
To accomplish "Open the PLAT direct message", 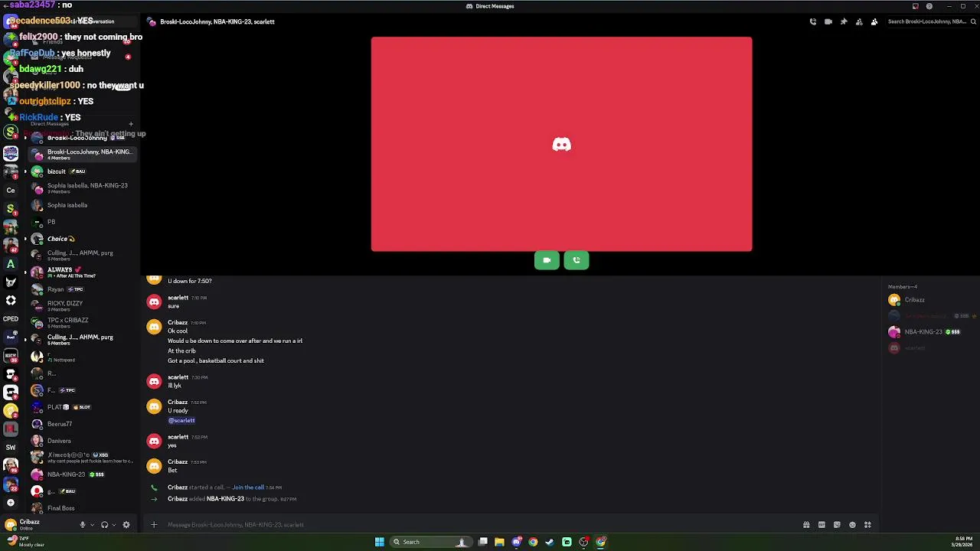I will (83, 407).
